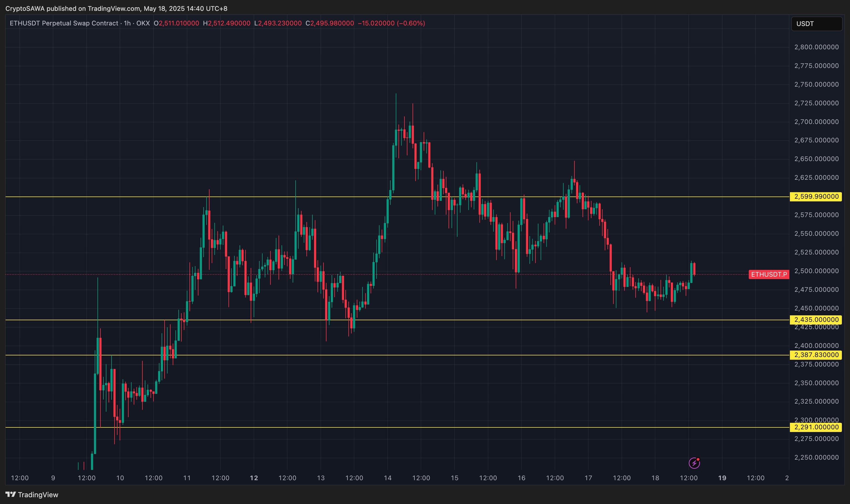Select the 2,291.000000 yellow price label
This screenshot has height=504, width=850.
click(x=816, y=427)
